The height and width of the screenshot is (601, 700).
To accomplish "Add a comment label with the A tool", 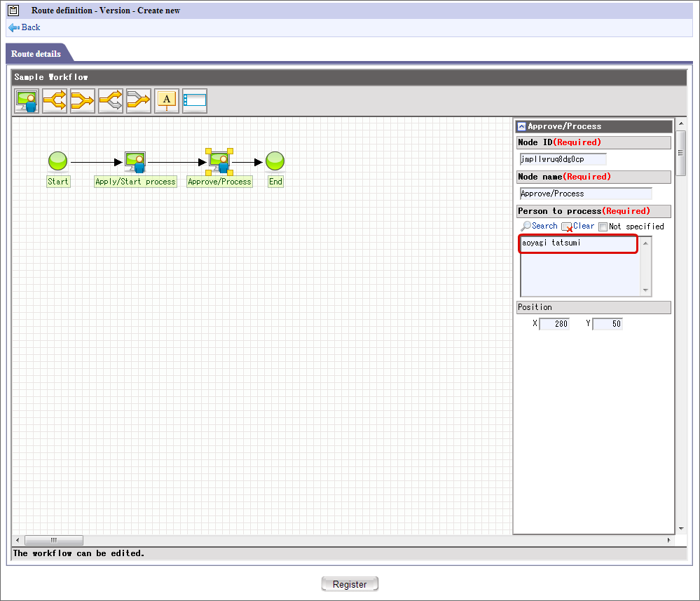I will 167,100.
